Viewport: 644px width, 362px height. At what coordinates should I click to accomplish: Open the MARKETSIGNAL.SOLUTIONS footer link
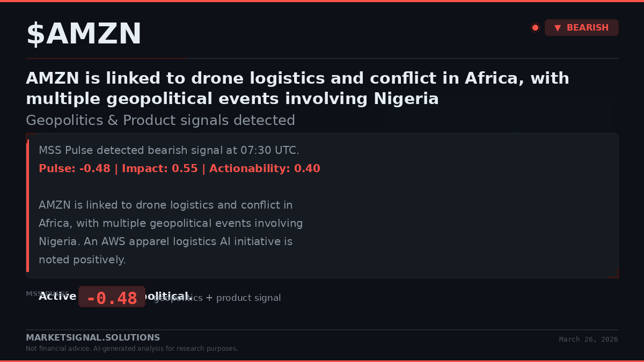point(93,338)
